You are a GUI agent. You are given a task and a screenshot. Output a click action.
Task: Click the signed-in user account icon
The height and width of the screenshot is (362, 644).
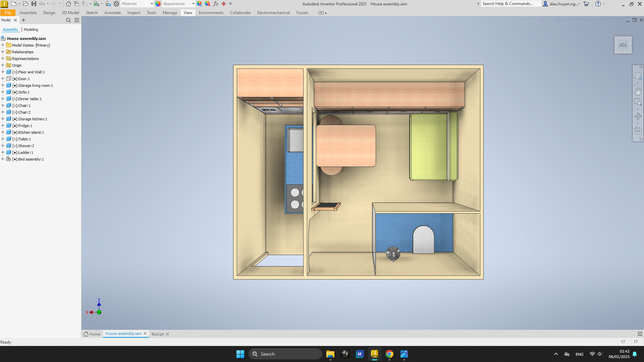(x=545, y=4)
